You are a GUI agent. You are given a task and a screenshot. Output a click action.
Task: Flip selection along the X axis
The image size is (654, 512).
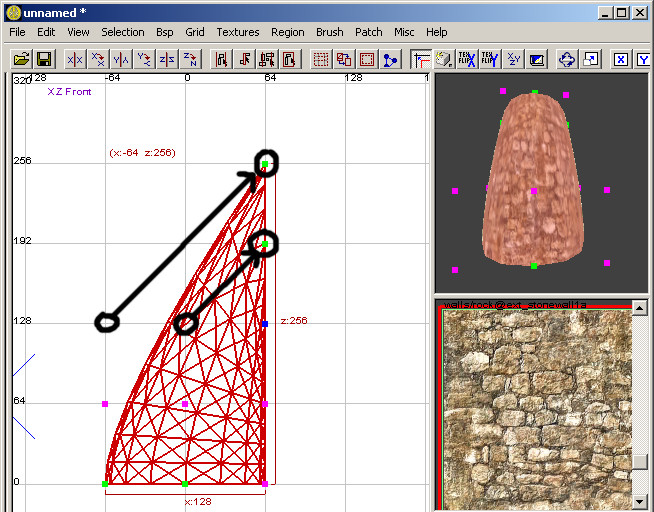click(75, 60)
